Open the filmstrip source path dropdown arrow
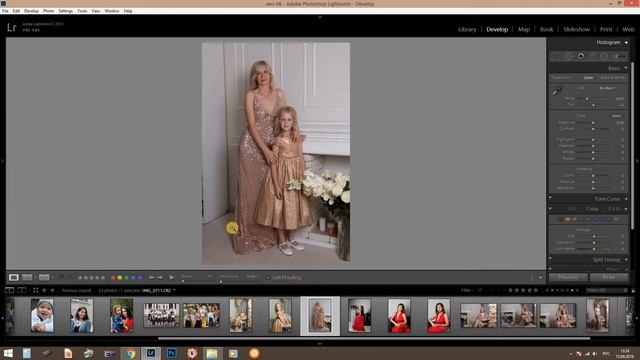Screen dimensions: 640x360 click(x=174, y=290)
